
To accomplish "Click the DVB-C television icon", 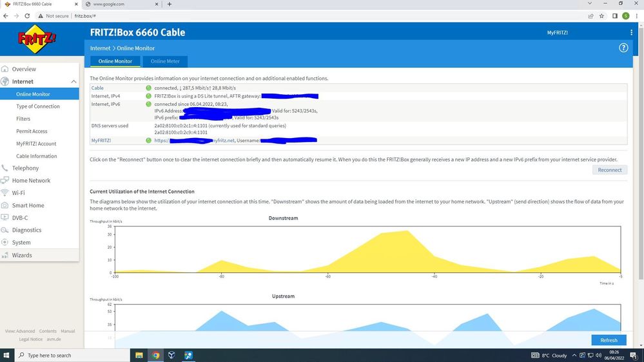I will [x=5, y=217].
